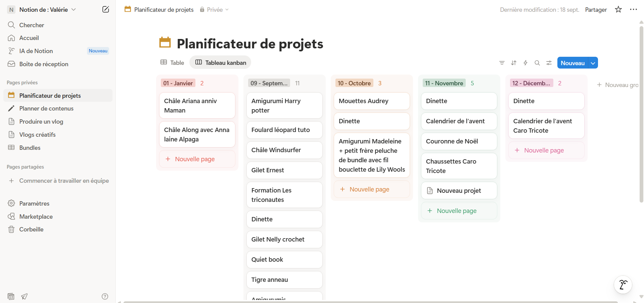Open the filter icon in database toolbar

[x=502, y=63]
